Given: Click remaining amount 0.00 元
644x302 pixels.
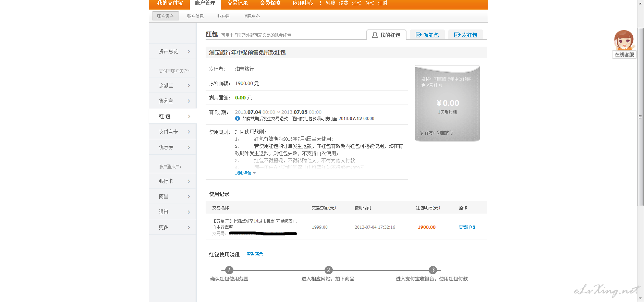Looking at the screenshot, I should [x=243, y=98].
